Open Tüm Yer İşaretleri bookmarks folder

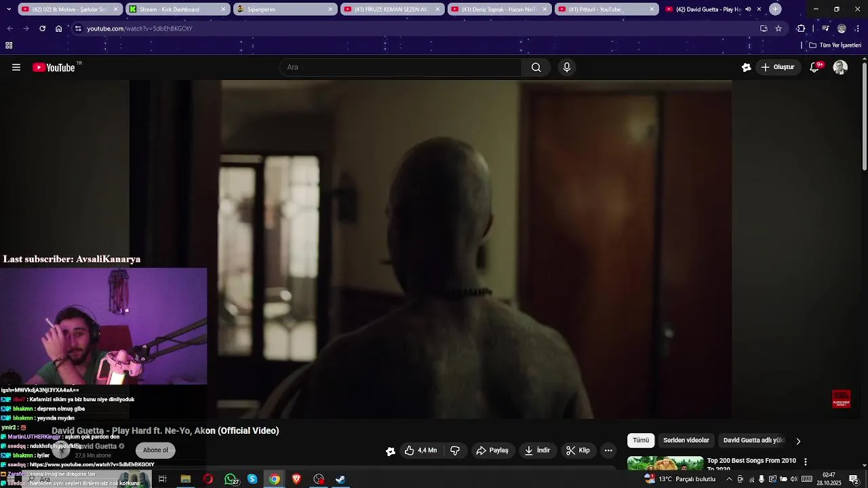835,45
